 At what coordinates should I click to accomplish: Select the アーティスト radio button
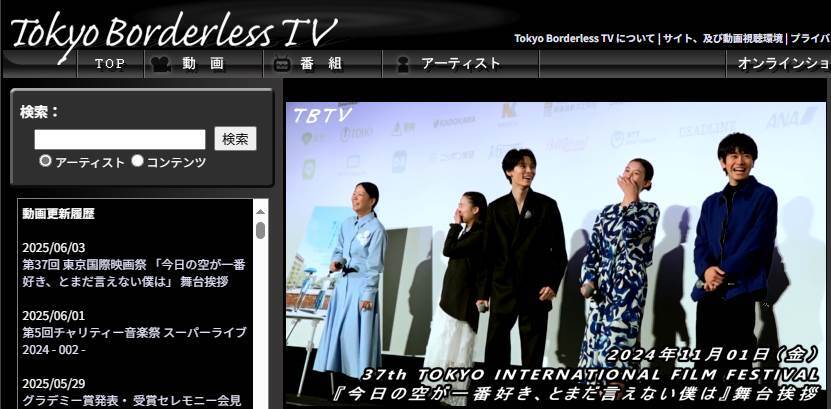pos(46,161)
